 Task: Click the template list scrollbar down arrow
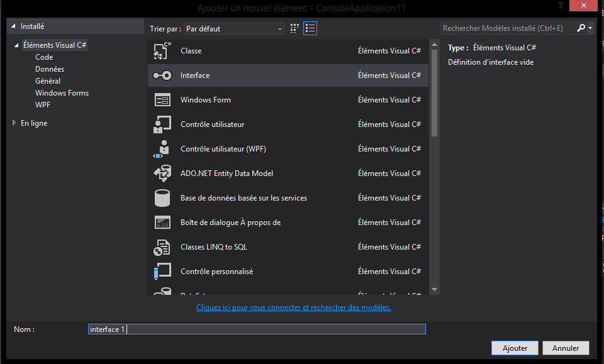click(435, 290)
